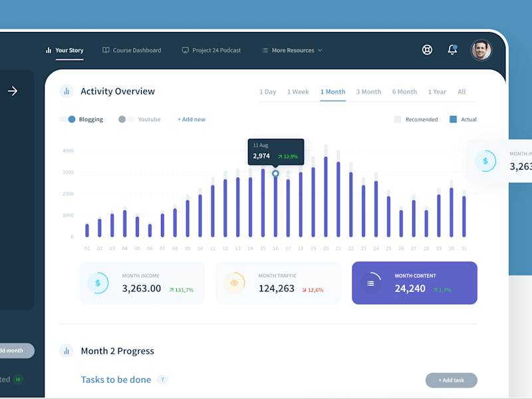Click the Month Income dollar icon
The width and height of the screenshot is (532, 399).
pos(98,283)
